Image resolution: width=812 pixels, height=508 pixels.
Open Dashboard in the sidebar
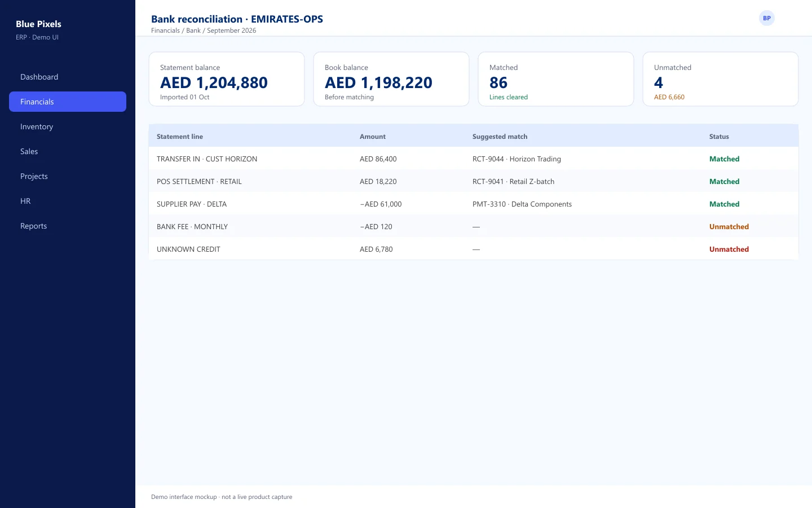click(68, 77)
